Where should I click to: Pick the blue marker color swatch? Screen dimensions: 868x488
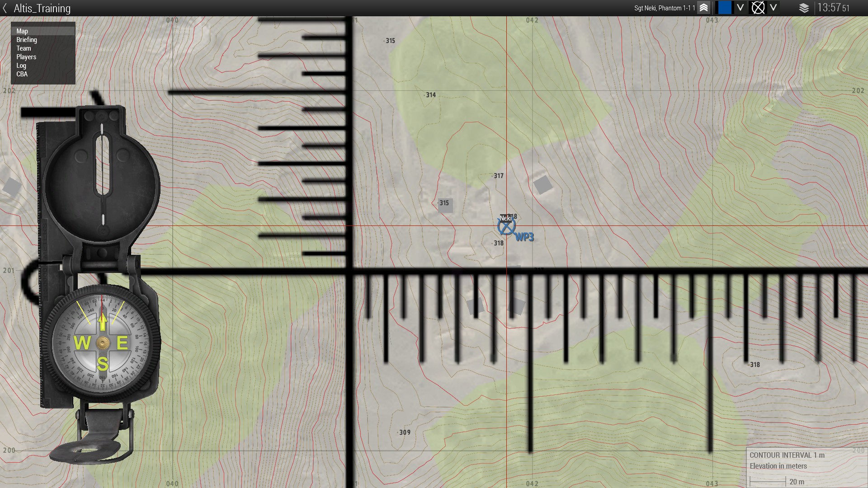725,8
